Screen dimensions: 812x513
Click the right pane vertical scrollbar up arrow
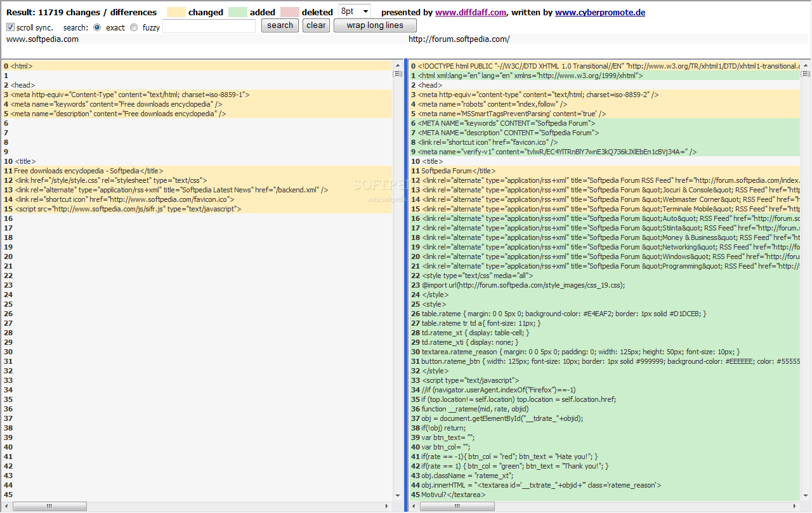click(806, 65)
